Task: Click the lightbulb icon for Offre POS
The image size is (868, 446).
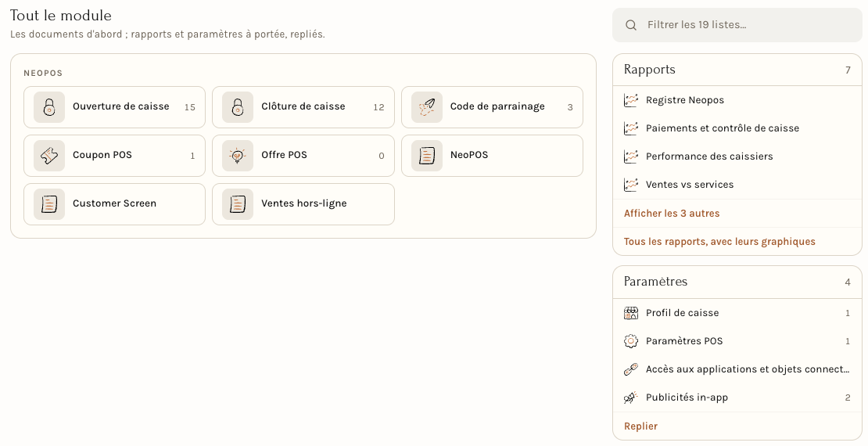Action: [x=238, y=156]
